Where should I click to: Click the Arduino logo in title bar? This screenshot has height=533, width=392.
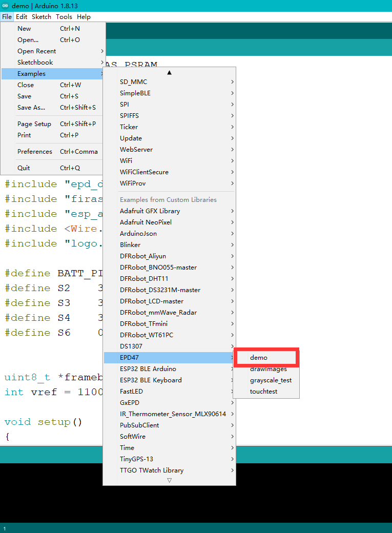5,6
